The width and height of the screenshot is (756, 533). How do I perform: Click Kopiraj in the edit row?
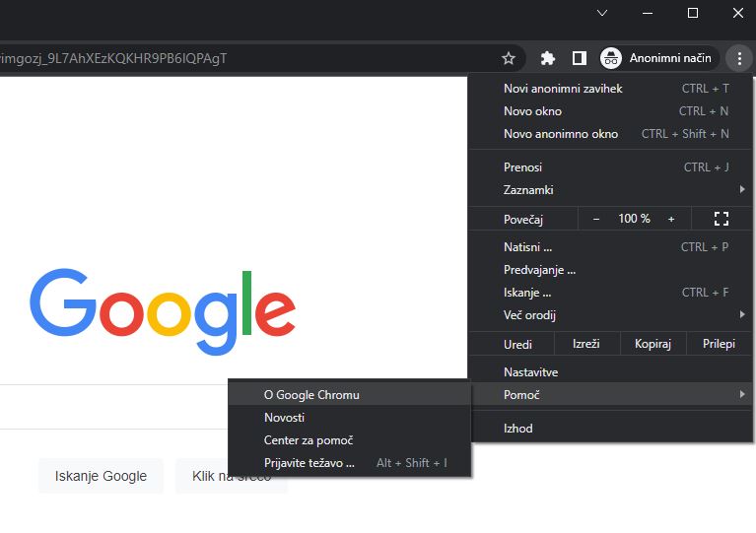pos(653,344)
